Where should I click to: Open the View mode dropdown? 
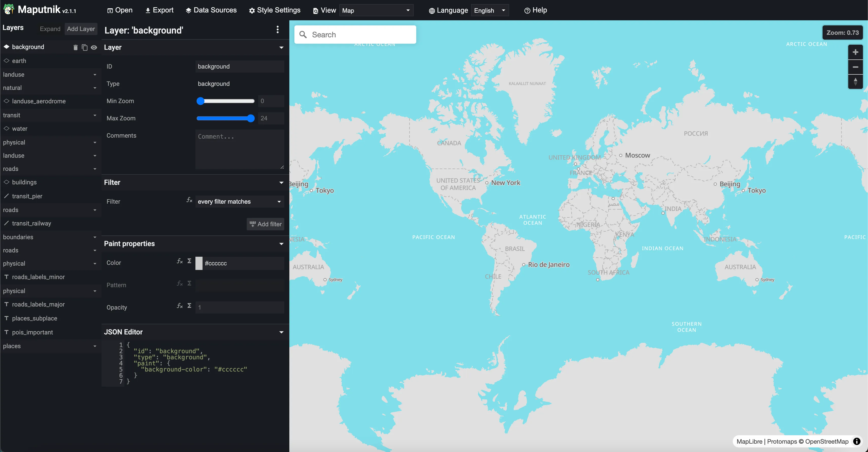tap(376, 10)
